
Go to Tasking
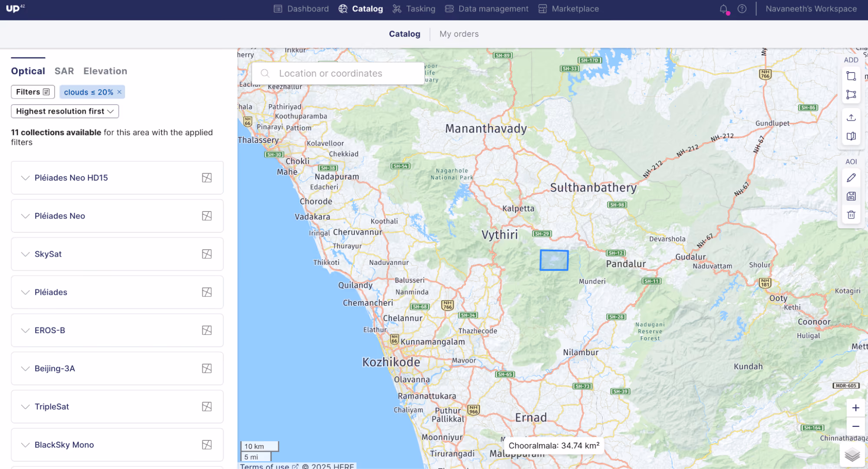point(414,9)
